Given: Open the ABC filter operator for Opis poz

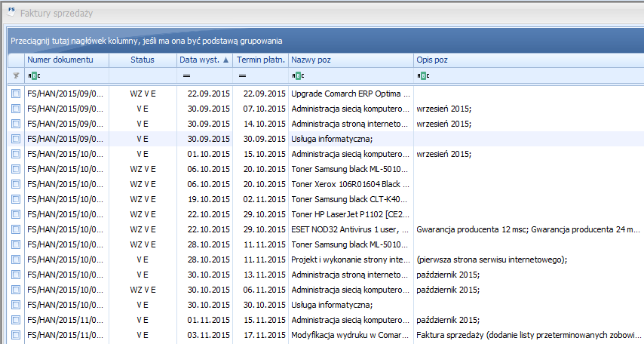Looking at the screenshot, I should (424, 75).
